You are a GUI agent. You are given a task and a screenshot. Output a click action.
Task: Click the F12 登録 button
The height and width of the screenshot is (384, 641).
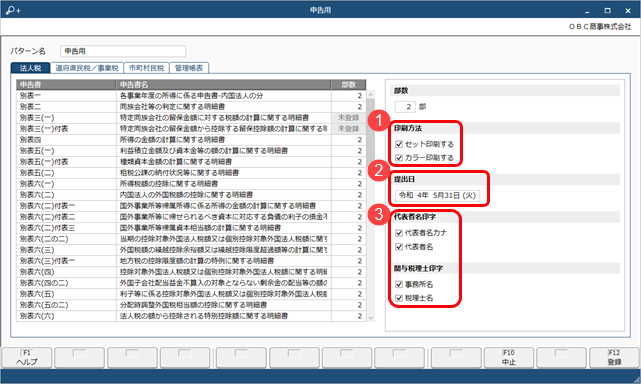614,358
